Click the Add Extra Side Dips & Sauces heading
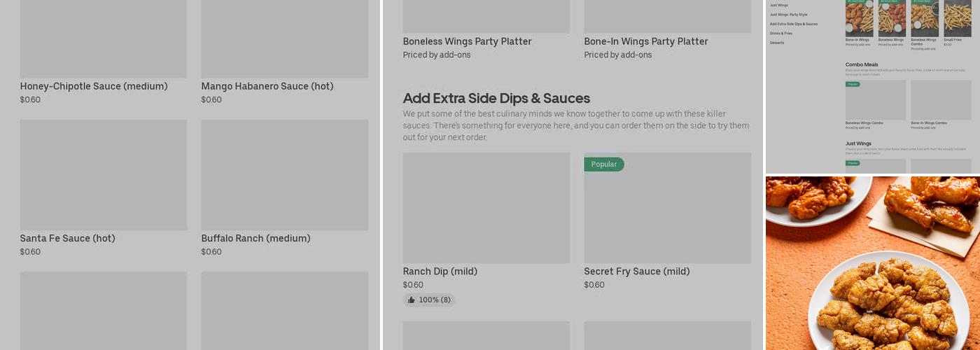The width and height of the screenshot is (980, 350). click(496, 99)
